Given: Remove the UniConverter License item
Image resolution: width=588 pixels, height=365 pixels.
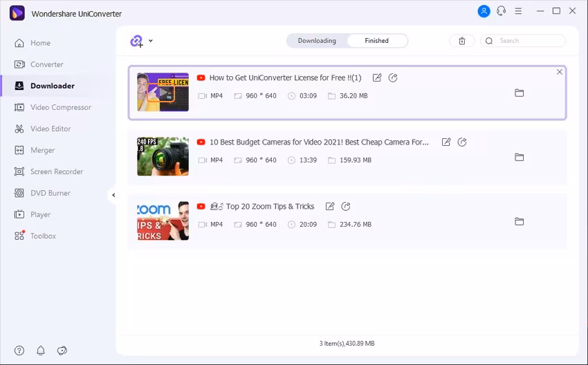Looking at the screenshot, I should point(560,72).
